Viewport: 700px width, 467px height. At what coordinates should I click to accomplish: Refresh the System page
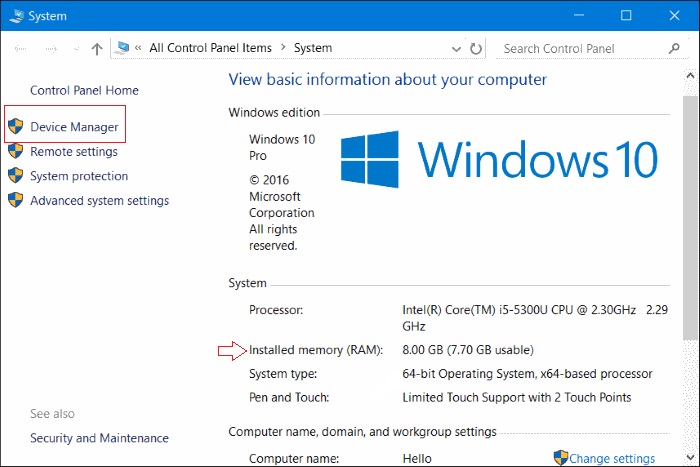pos(476,48)
